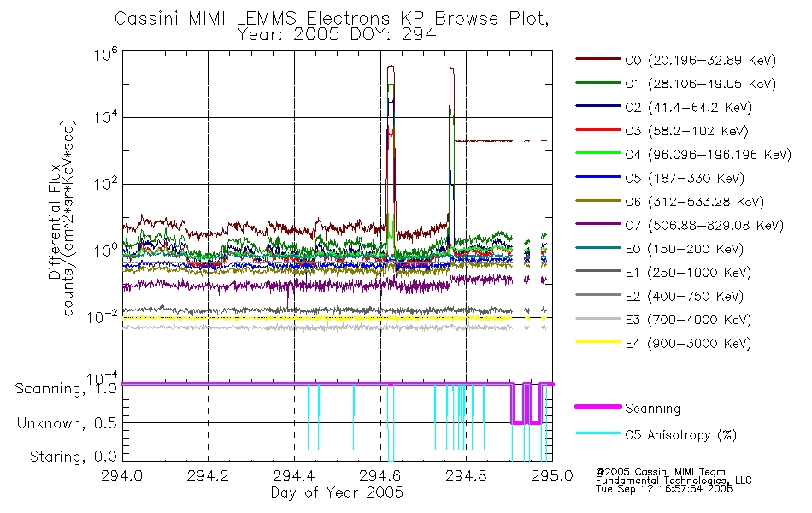Click the magenta Scanning legend line
This screenshot has width=812, height=513.
coord(597,407)
